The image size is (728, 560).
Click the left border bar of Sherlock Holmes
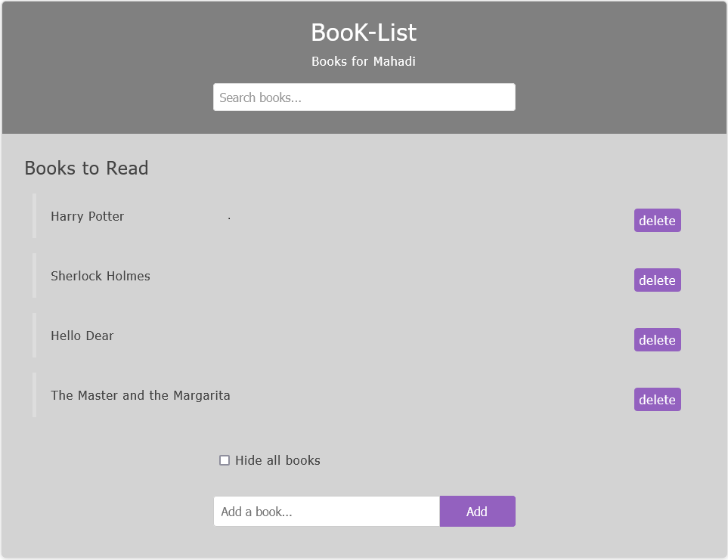tap(34, 275)
